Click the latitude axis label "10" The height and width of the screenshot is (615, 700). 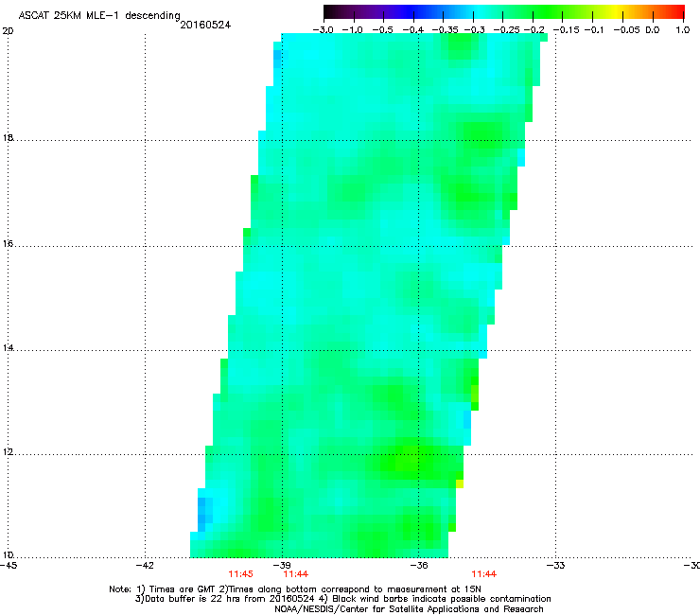tap(8, 554)
